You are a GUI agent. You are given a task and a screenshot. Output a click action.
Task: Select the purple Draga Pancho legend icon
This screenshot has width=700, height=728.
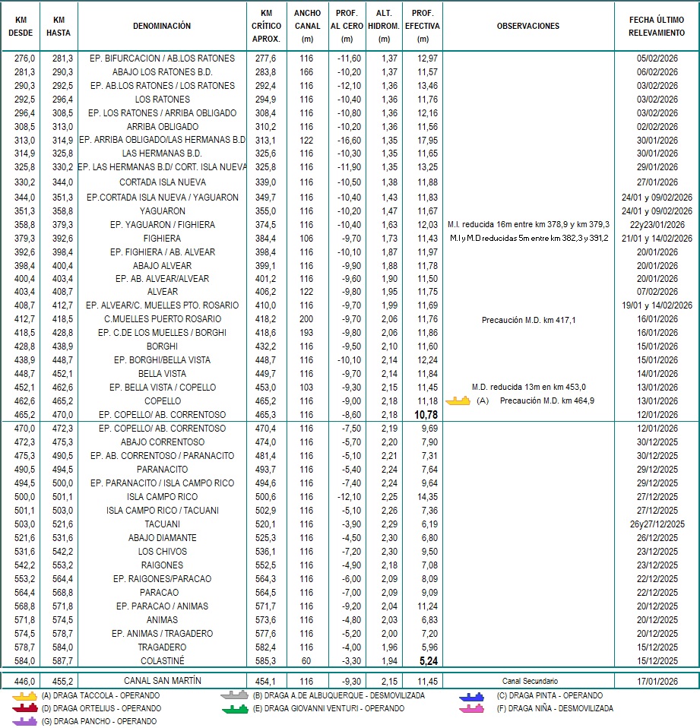click(25, 720)
